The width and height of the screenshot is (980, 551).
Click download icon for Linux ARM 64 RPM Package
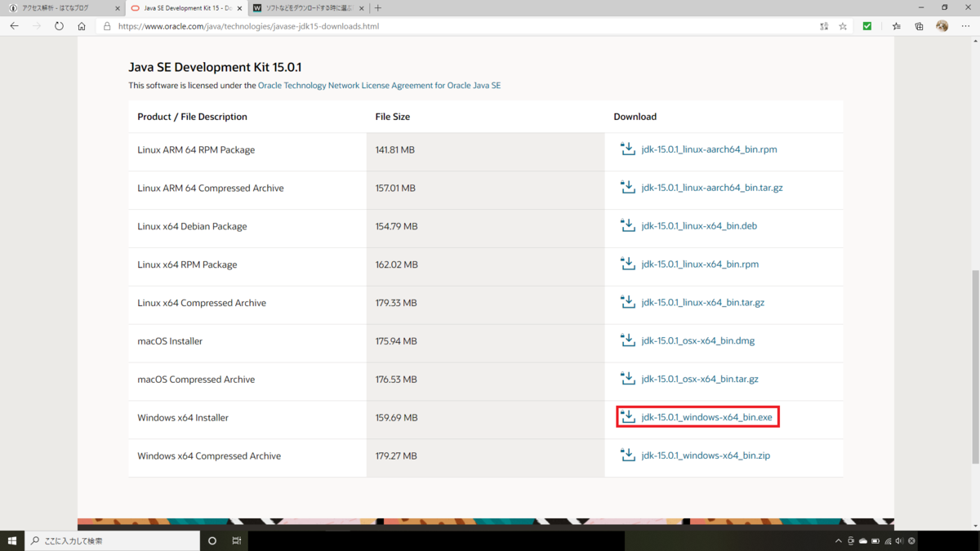[627, 149]
